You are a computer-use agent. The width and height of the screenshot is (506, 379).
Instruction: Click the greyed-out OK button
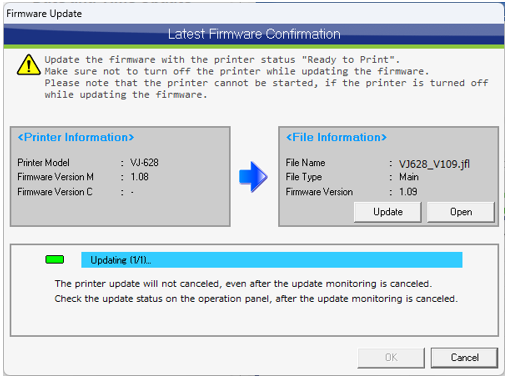[391, 358]
